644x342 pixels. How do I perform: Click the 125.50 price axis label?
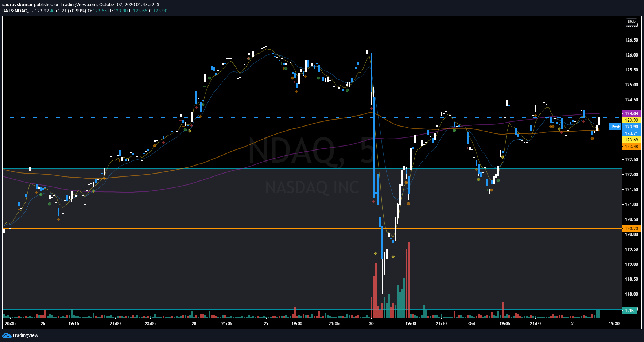632,70
